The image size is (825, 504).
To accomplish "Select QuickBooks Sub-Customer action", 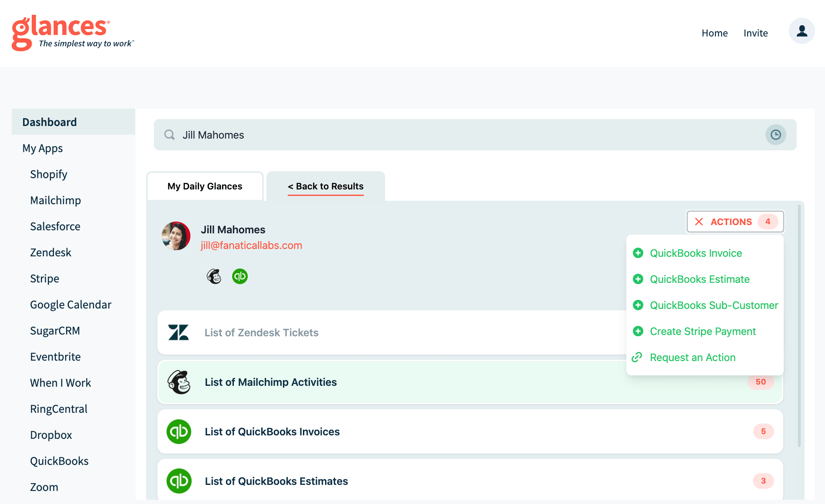I will [714, 305].
